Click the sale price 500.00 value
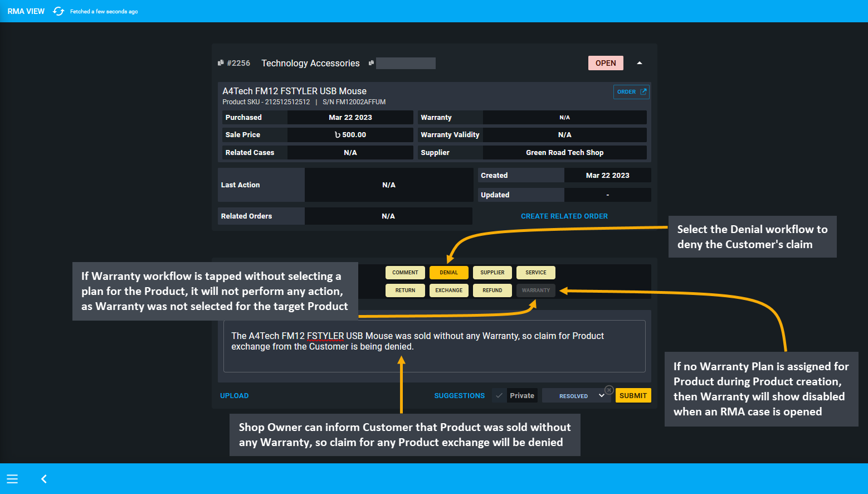The image size is (868, 494). (350, 135)
